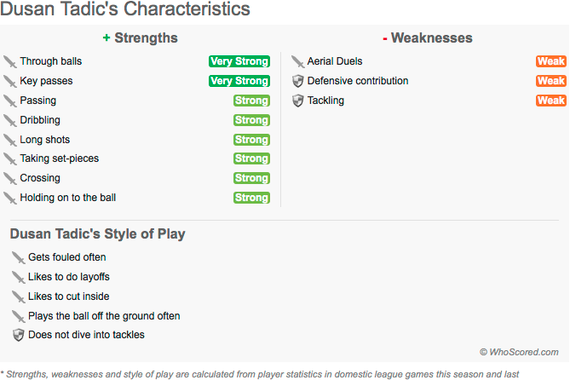The height and width of the screenshot is (380, 570).
Task: Click the sword icon beside Dribbling
Action: 10,121
